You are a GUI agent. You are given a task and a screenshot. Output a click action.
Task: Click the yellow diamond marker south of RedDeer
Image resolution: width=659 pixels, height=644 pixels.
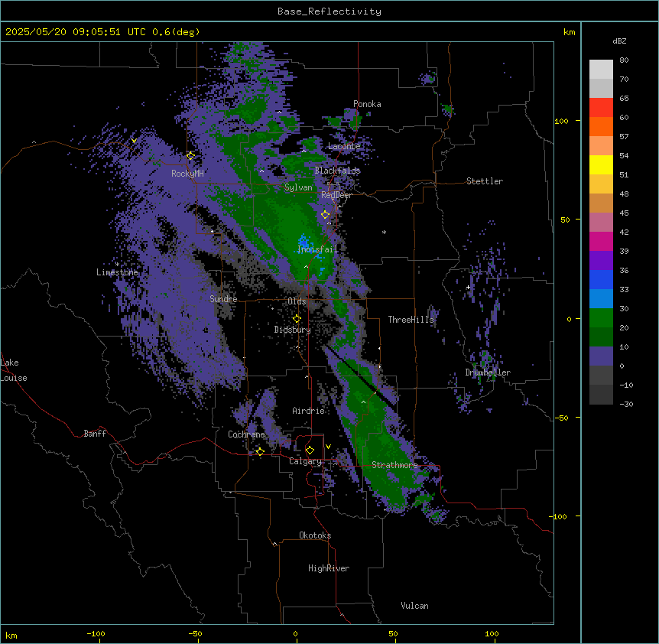coord(325,215)
